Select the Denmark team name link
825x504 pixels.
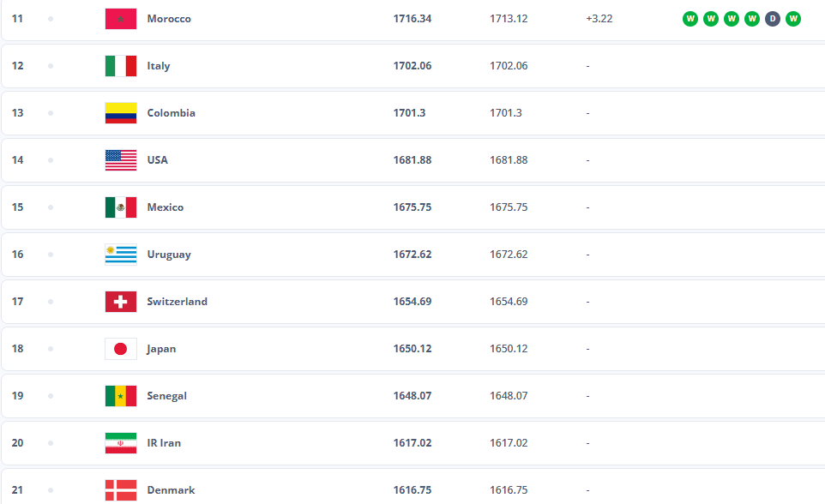(171, 490)
